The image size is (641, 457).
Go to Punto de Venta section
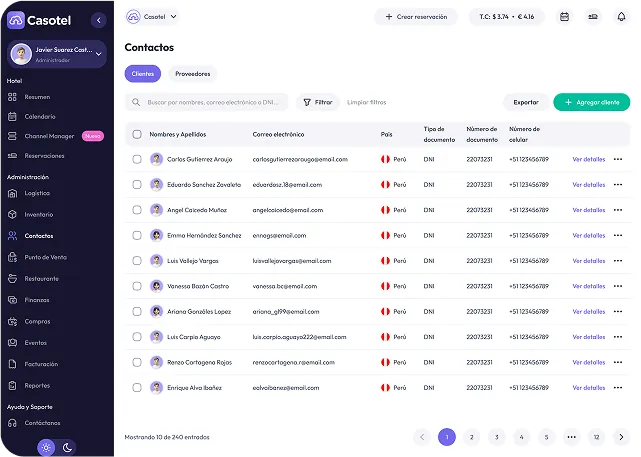coord(45,257)
